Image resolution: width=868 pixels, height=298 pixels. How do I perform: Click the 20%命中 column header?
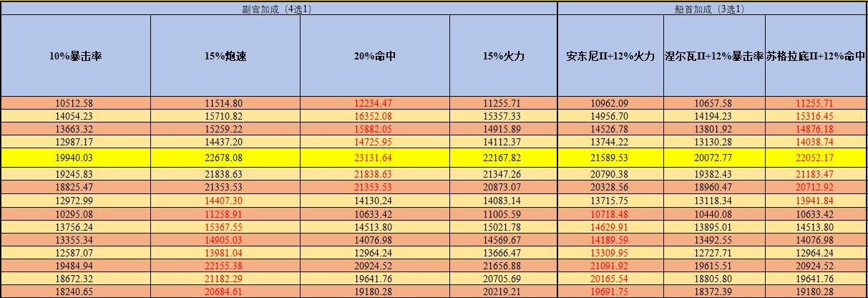click(375, 56)
